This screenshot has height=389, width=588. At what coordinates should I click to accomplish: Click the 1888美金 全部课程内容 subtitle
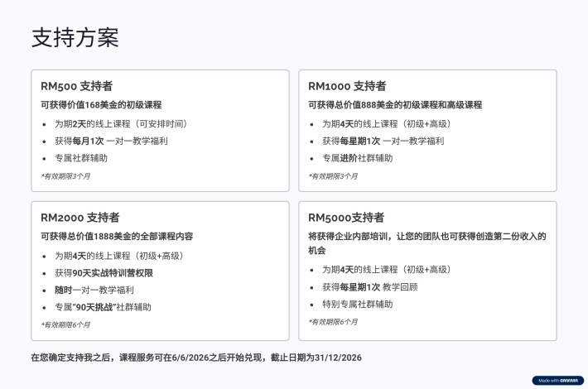[x=117, y=237]
